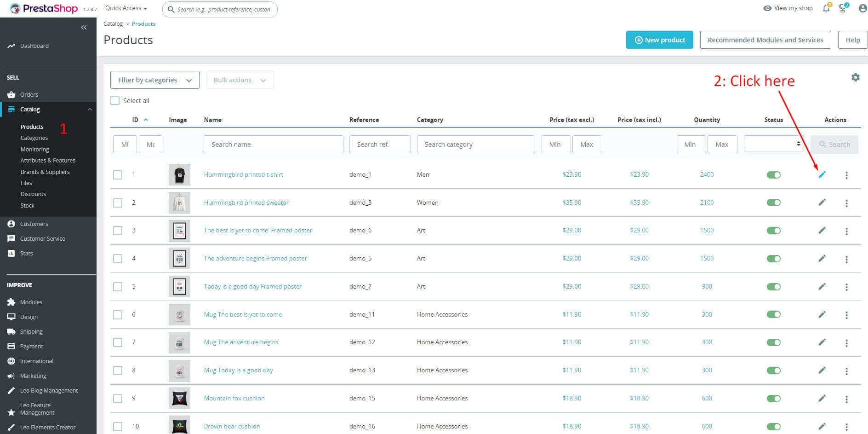Image resolution: width=868 pixels, height=434 pixels.
Task: Click the Search filter button
Action: point(834,144)
